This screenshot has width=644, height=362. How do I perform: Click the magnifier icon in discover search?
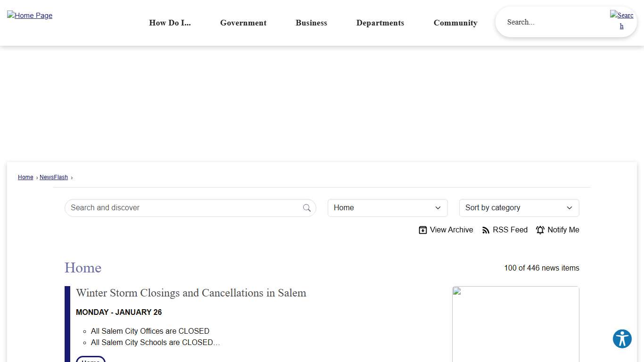307,208
